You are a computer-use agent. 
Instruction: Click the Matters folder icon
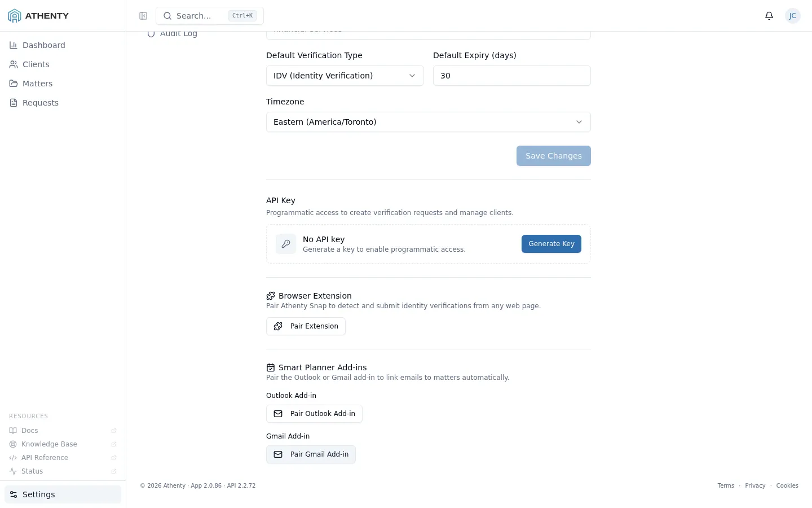pos(14,84)
